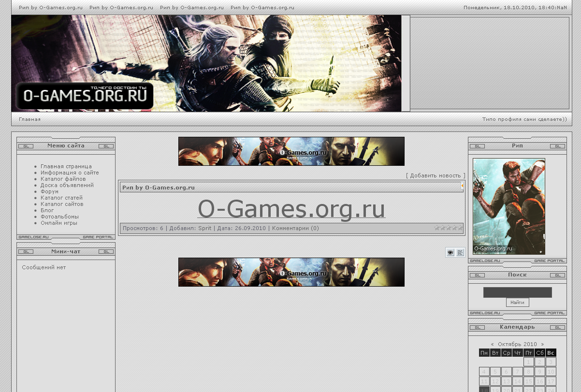Open the Uncharted cover thumbnail in Рип panel
Screen dimensions: 581x392
coord(509,206)
